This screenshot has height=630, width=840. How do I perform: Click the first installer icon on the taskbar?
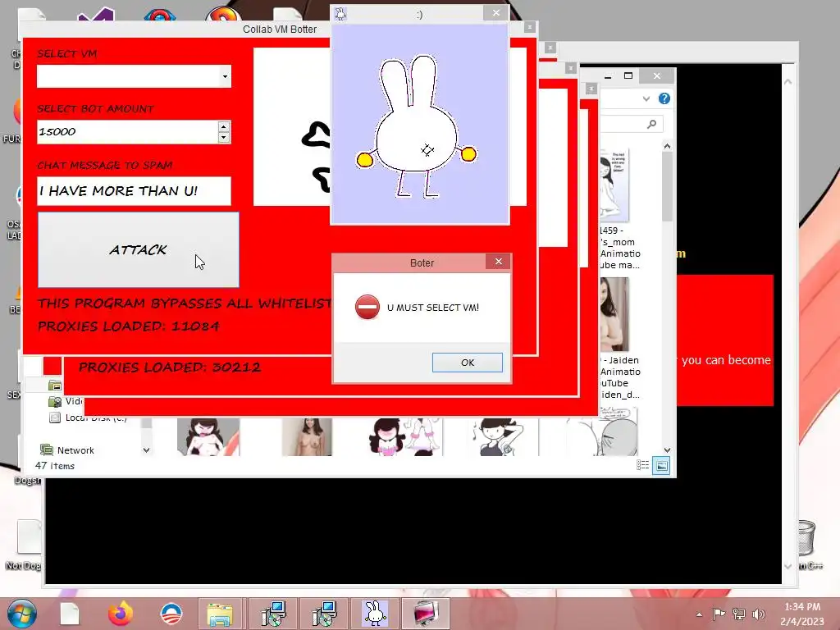click(x=273, y=614)
